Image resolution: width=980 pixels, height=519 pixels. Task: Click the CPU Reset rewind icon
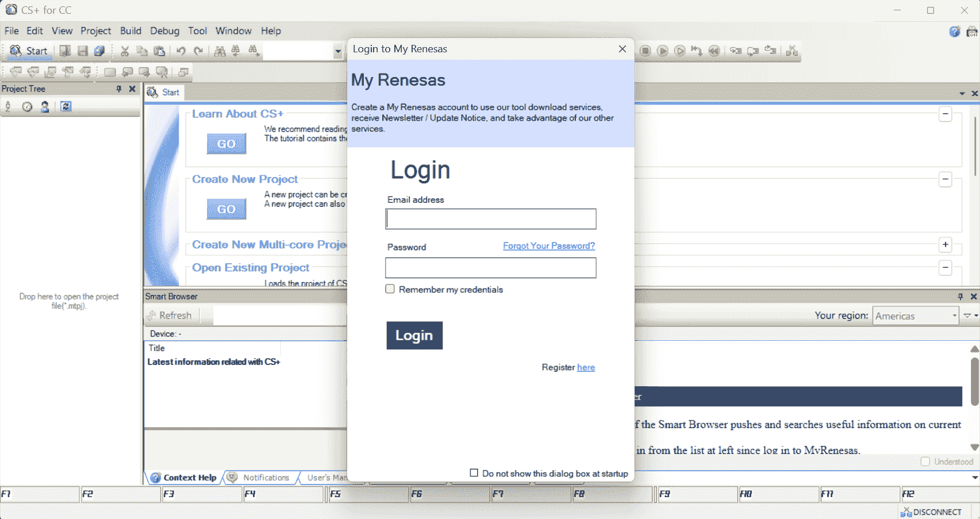point(714,51)
